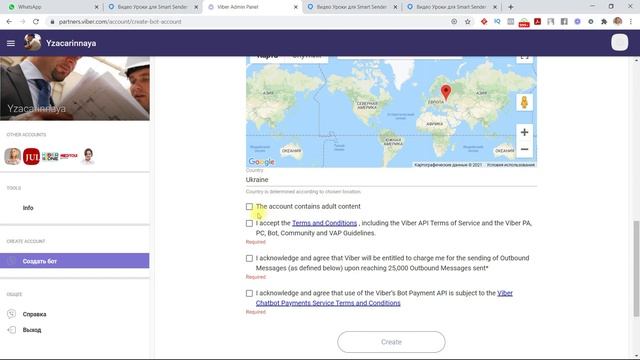Click the site lock icon in address bar

coord(52,22)
